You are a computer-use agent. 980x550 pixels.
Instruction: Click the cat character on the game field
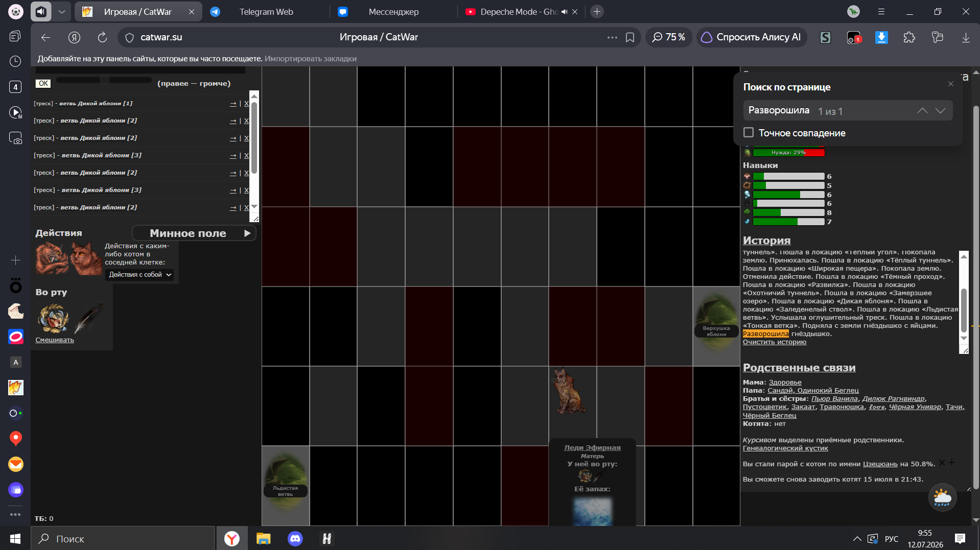(569, 391)
